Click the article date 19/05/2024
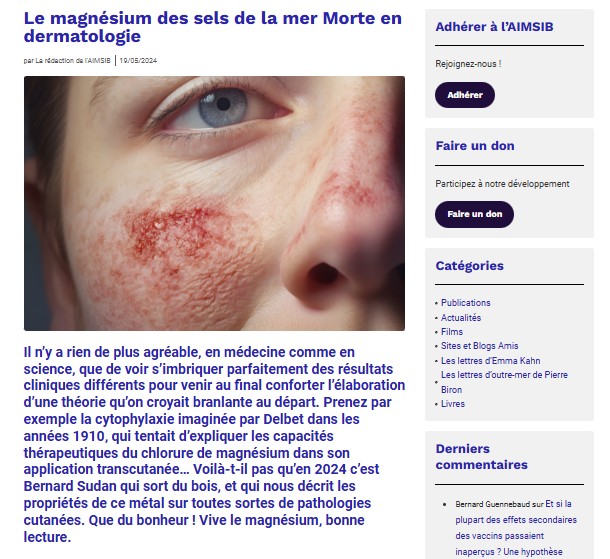The width and height of the screenshot is (610, 559). click(x=138, y=61)
